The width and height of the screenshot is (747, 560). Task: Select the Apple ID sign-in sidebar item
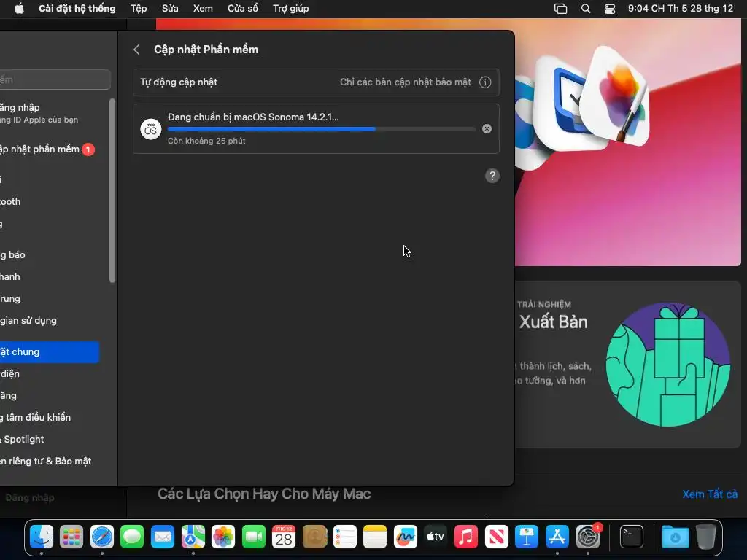[x=50, y=113]
